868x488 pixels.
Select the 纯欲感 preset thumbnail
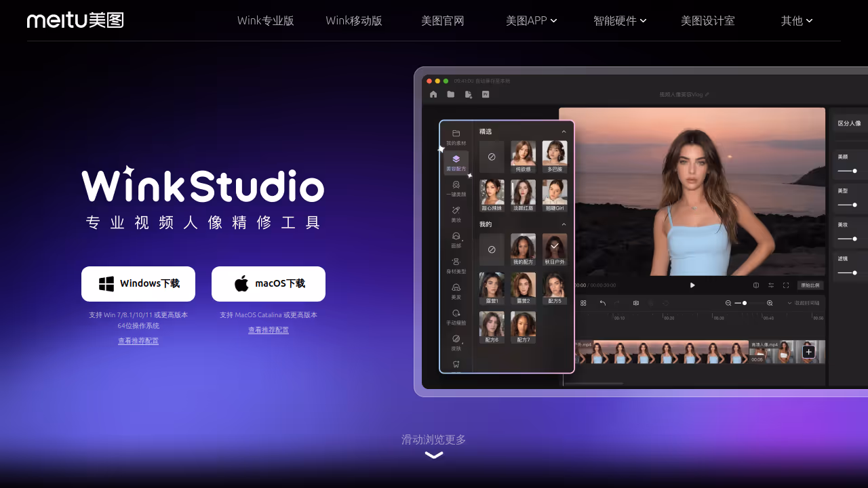(x=523, y=157)
